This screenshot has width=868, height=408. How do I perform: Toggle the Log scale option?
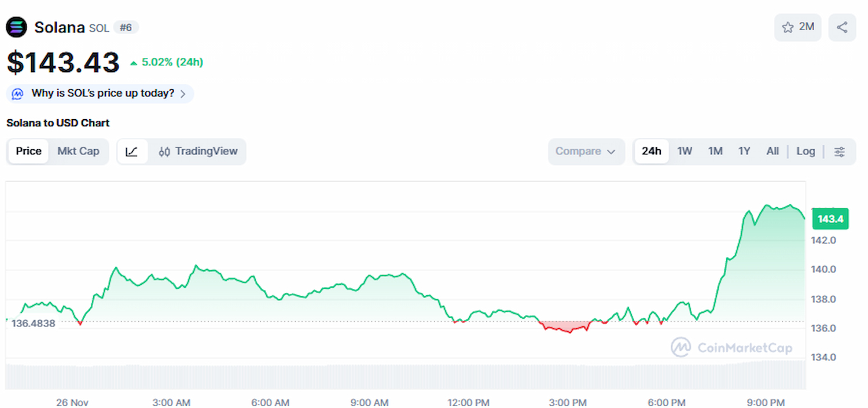point(806,152)
